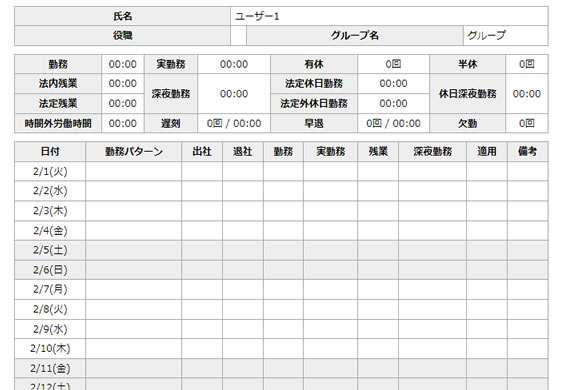
Task: Click the 法定休日勤務 value 00:00
Action: click(x=393, y=84)
